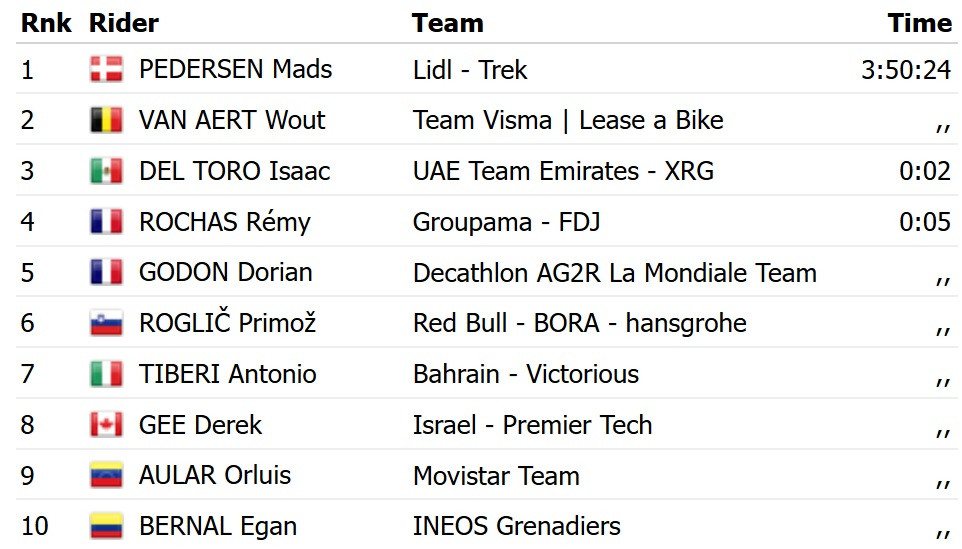Screen dimensions: 962x549
Task: Click the Team column header
Action: coord(448,23)
